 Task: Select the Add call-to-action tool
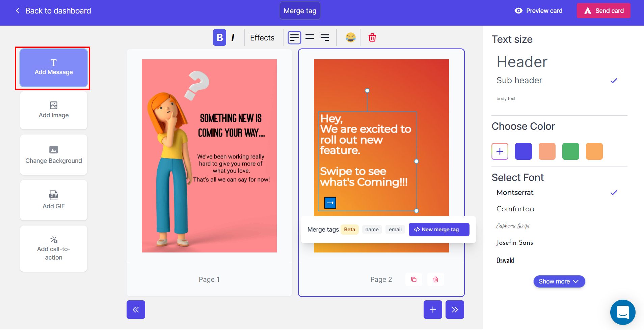[53, 248]
